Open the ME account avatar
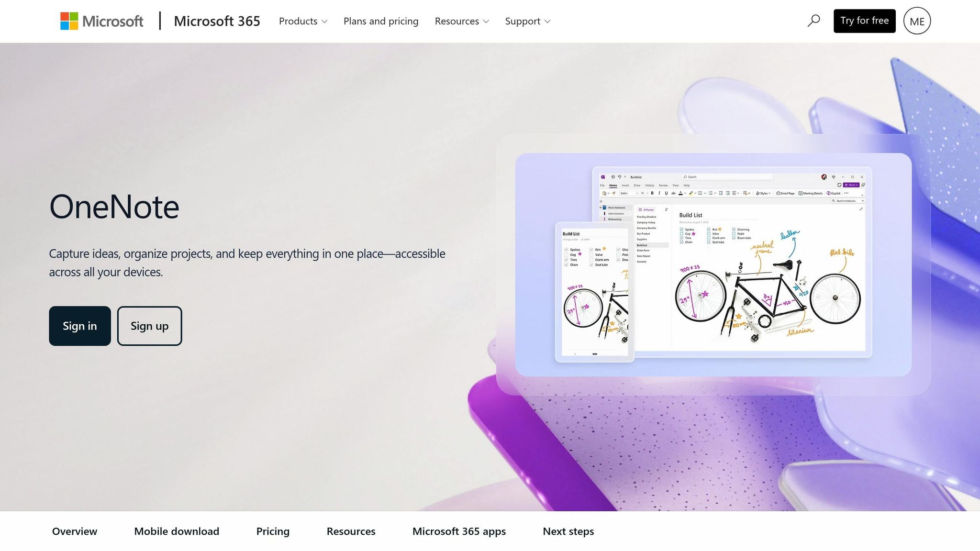Image resolution: width=980 pixels, height=551 pixels. (x=917, y=21)
